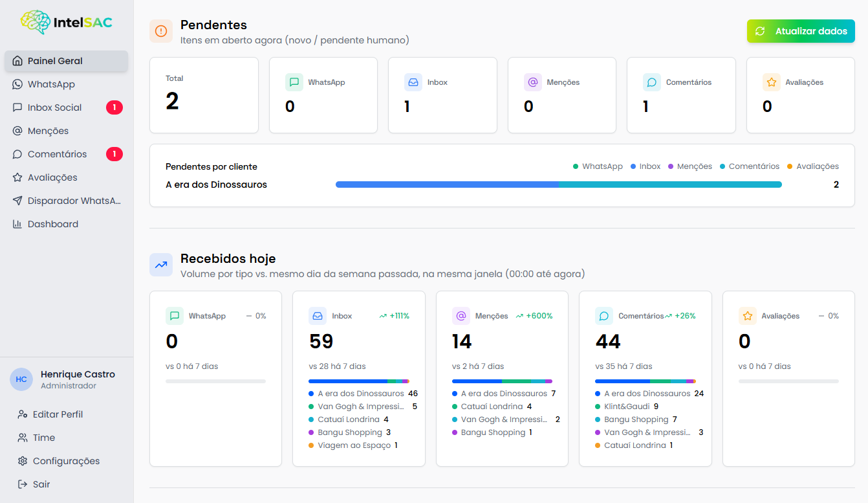Click the WhatsApp icon in Pendentes card
868x503 pixels.
(294, 82)
